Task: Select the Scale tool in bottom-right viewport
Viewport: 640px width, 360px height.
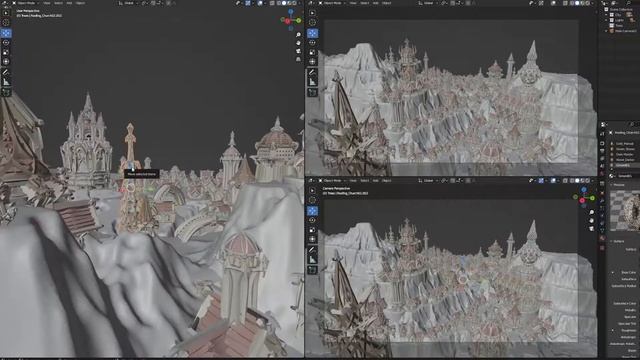Action: pos(312,230)
